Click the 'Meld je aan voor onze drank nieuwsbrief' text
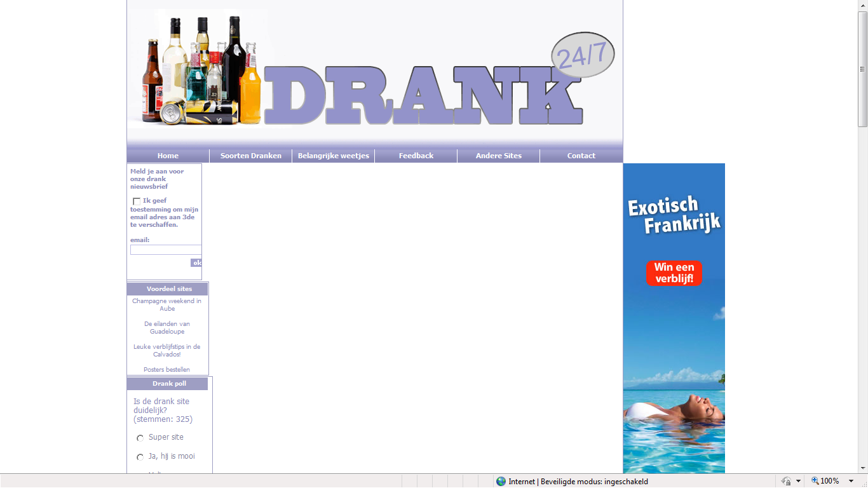868x488 pixels. tap(157, 179)
